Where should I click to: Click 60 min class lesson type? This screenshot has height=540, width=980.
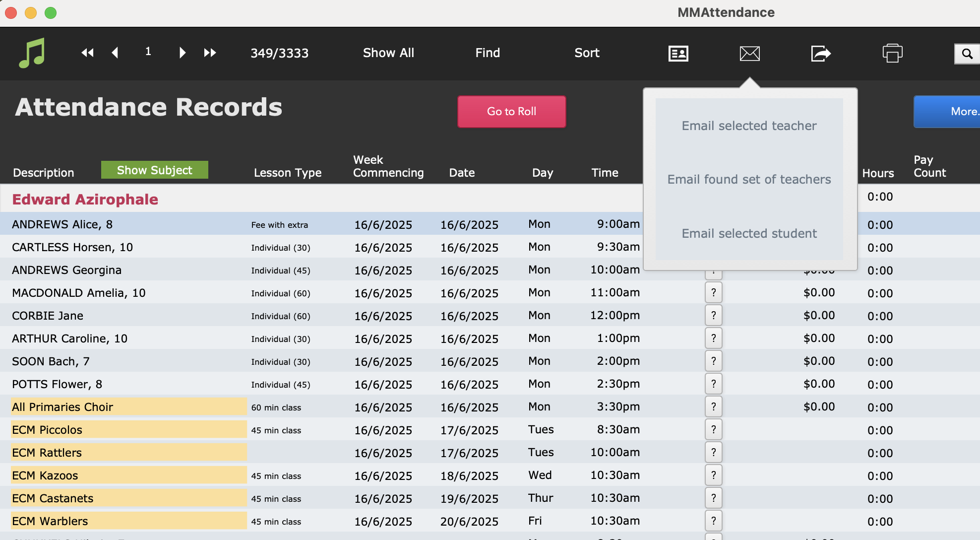point(276,407)
